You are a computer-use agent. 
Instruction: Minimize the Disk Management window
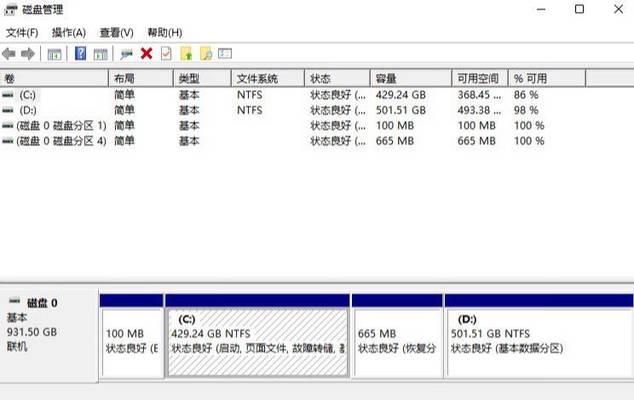tap(541, 9)
